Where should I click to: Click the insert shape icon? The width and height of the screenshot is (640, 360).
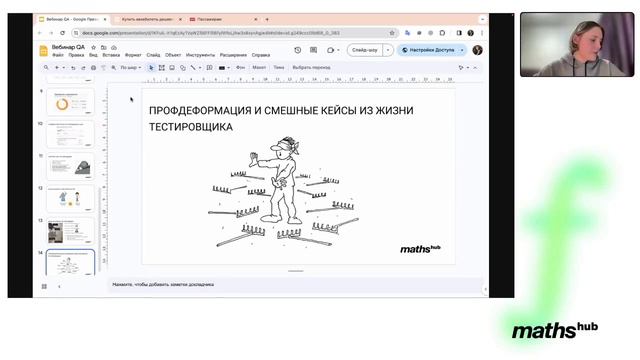pos(183,68)
